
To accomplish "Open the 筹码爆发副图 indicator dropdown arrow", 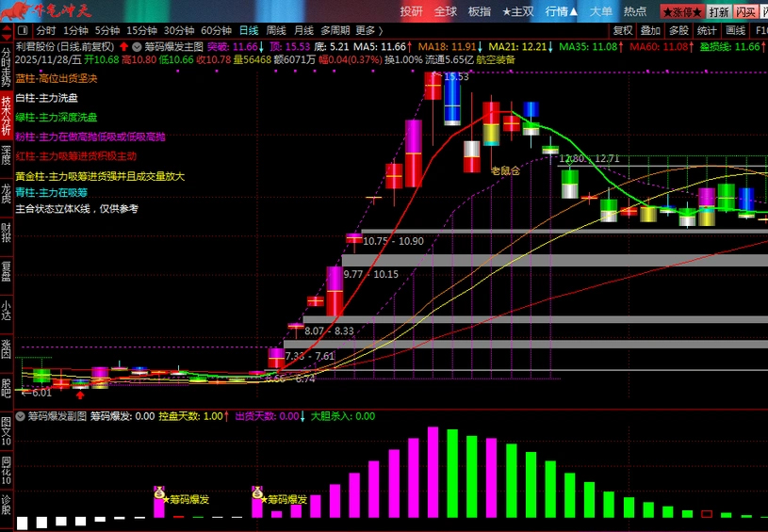I will pos(20,416).
